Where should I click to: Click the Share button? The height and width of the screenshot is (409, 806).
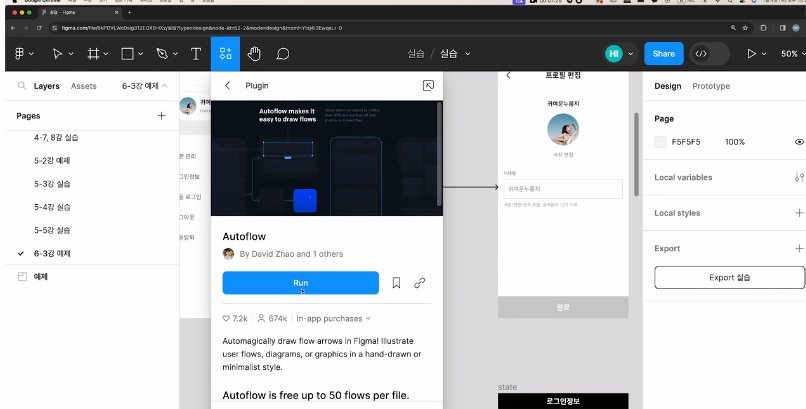click(x=664, y=53)
